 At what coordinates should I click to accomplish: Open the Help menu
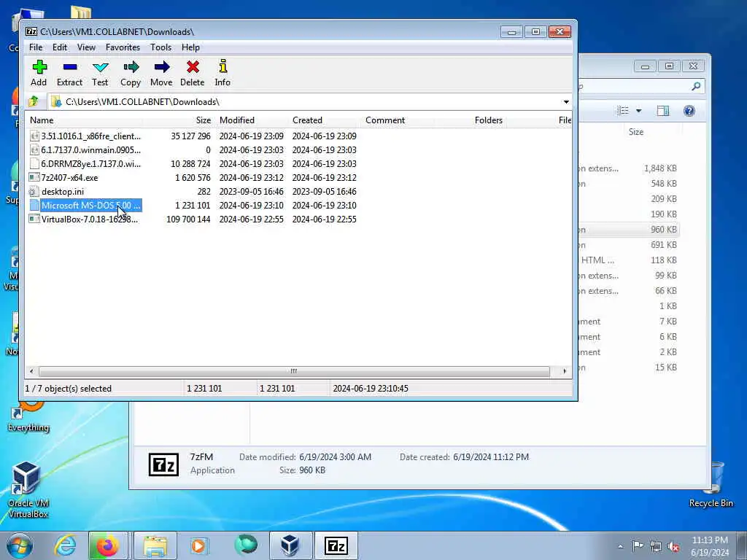coord(190,47)
